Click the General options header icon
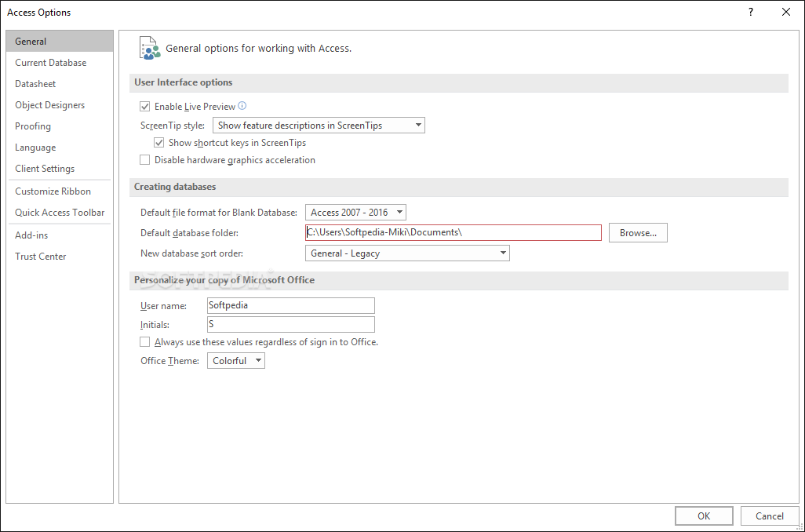This screenshot has height=532, width=805. 150,49
